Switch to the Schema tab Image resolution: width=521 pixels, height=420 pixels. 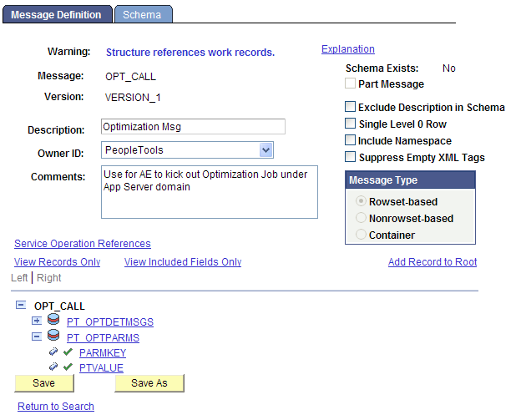[x=144, y=15]
